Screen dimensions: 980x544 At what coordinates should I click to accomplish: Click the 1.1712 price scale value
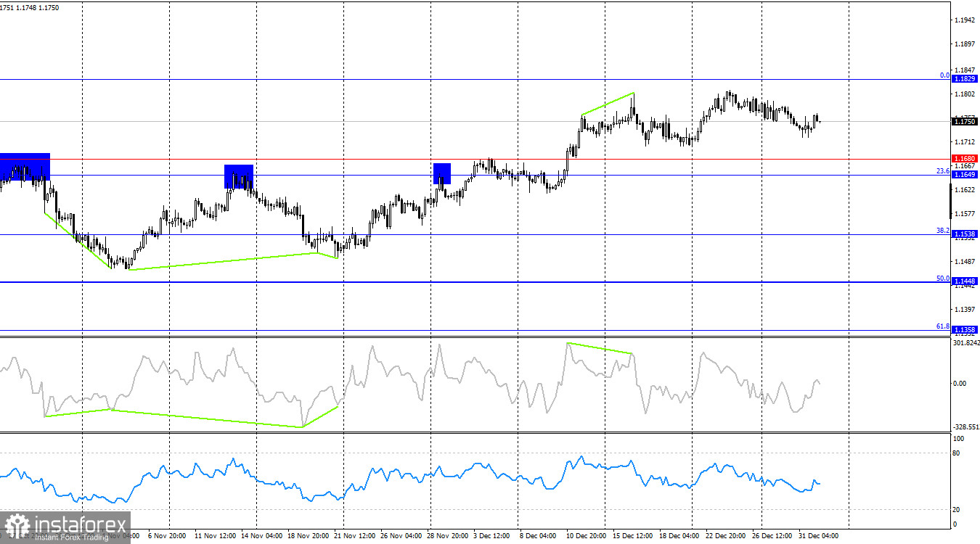(965, 142)
